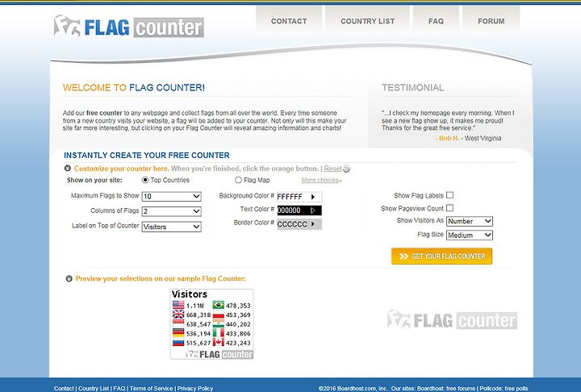Image resolution: width=581 pixels, height=392 pixels.
Task: Open the Text Color picker arrow
Action: pyautogui.click(x=313, y=211)
